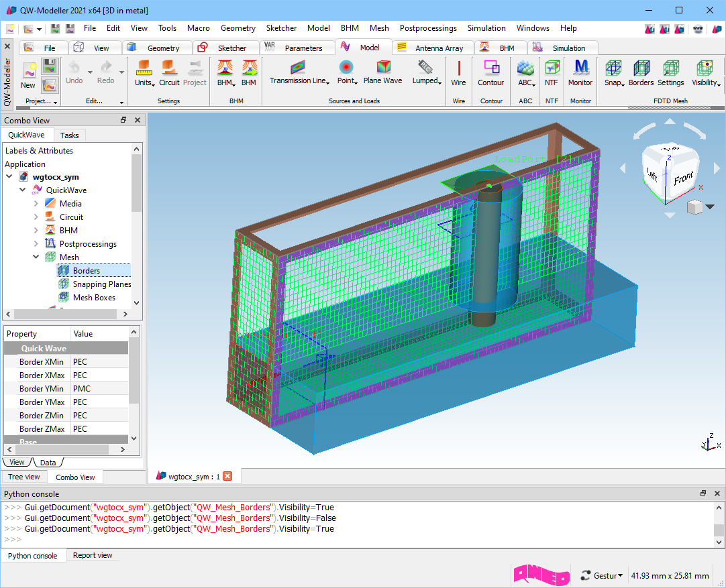Viewport: 726px width, 588px height.
Task: Expand the Media tree node
Action: click(x=36, y=203)
